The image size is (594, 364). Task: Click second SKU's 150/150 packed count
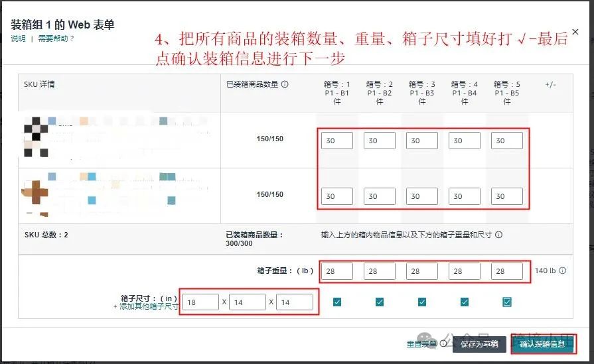pyautogui.click(x=269, y=194)
